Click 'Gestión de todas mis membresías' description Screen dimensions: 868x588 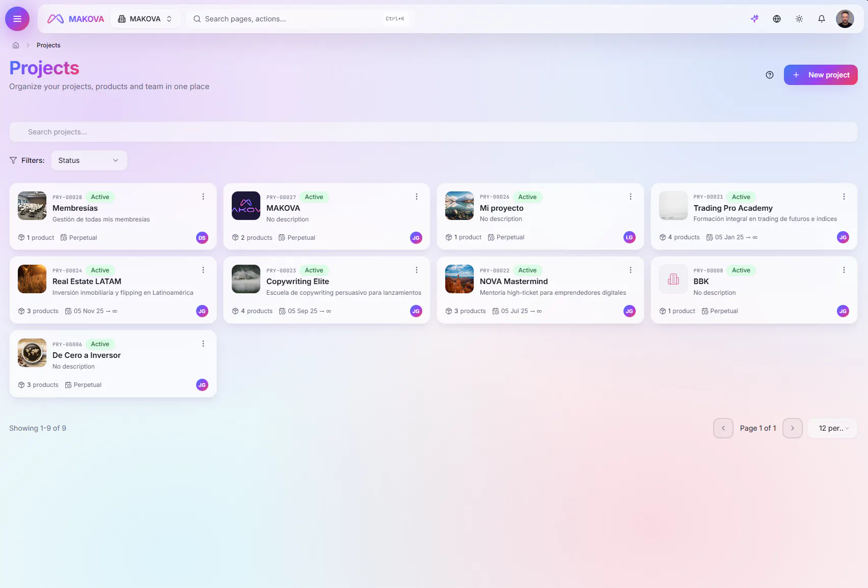tap(101, 219)
